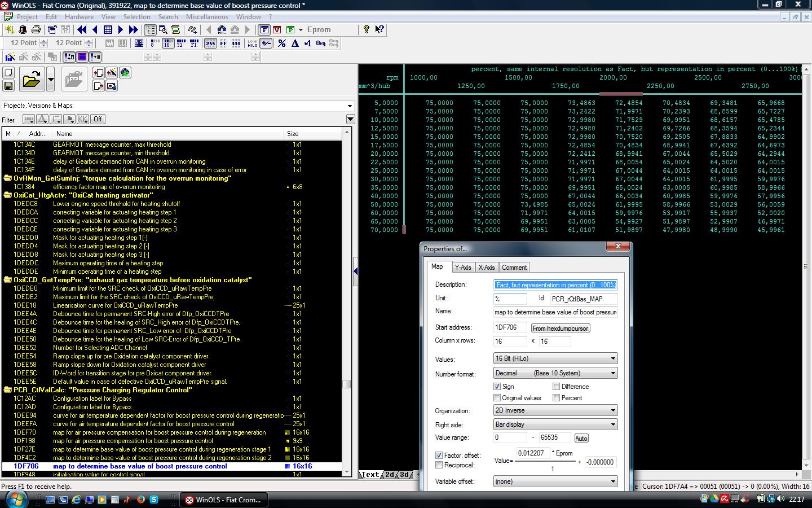This screenshot has width=812, height=508.
Task: Toggle LoHi byte order button
Action: 253,43
